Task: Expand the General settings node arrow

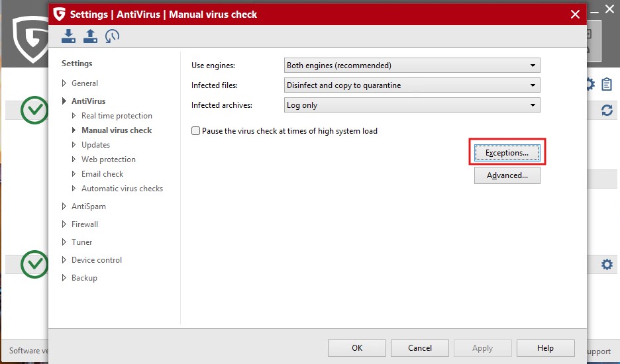Action: (64, 83)
